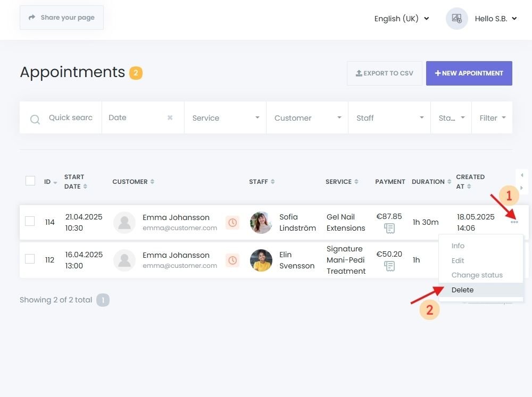The height and width of the screenshot is (397, 532).
Task: Tick the select-all checkbox in the table header
Action: click(x=30, y=181)
